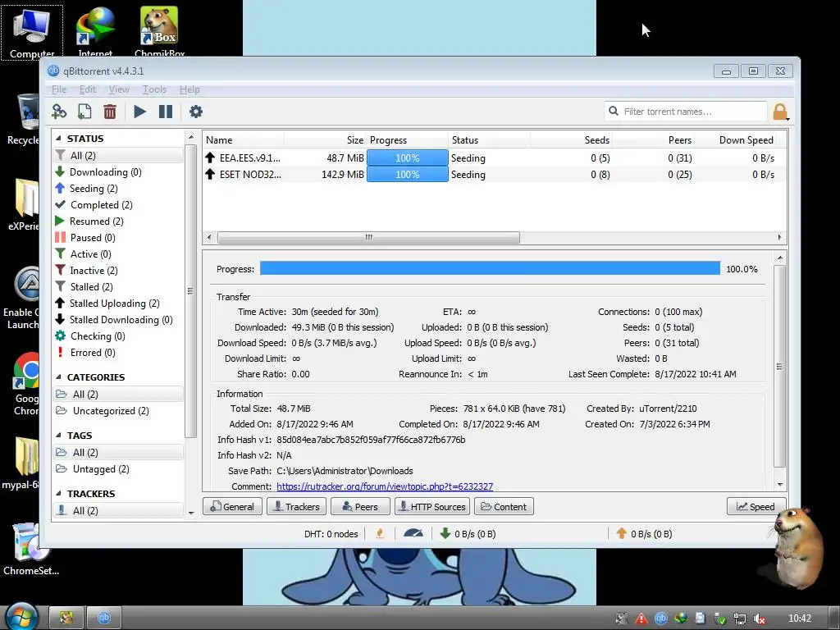The width and height of the screenshot is (840, 630).
Task: Click the Pause icon in the toolbar
Action: coord(166,112)
